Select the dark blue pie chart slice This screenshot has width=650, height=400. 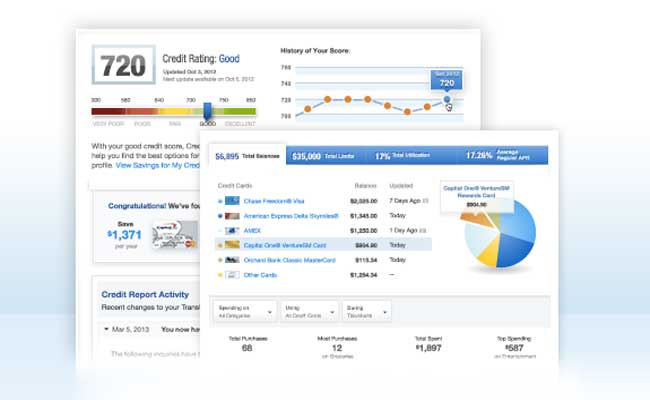point(514,251)
